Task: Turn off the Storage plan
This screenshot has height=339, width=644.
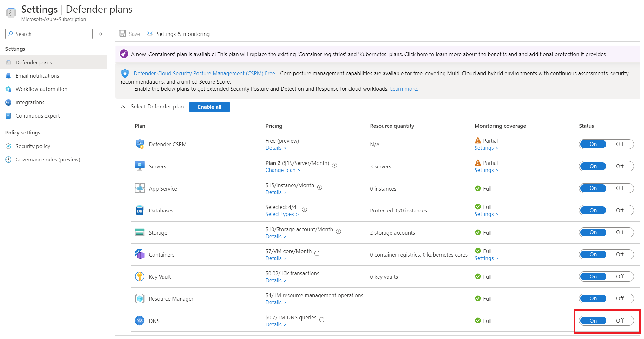Action: [x=620, y=232]
